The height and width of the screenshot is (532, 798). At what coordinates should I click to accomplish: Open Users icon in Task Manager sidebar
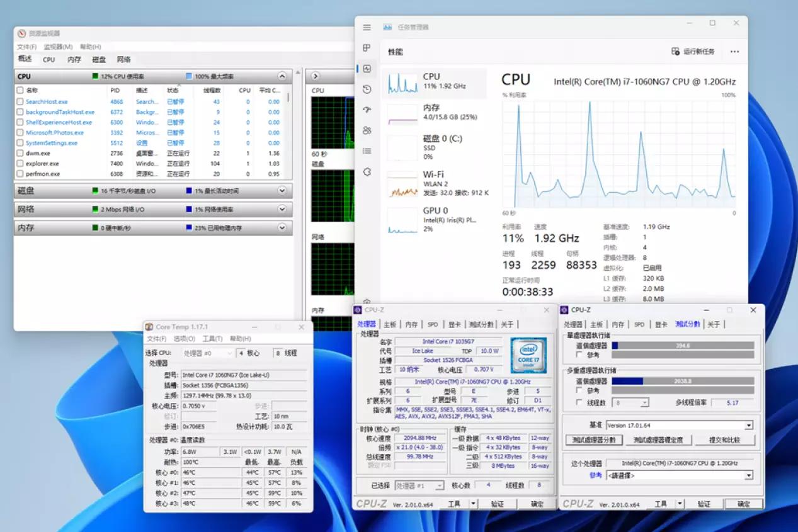(x=367, y=130)
